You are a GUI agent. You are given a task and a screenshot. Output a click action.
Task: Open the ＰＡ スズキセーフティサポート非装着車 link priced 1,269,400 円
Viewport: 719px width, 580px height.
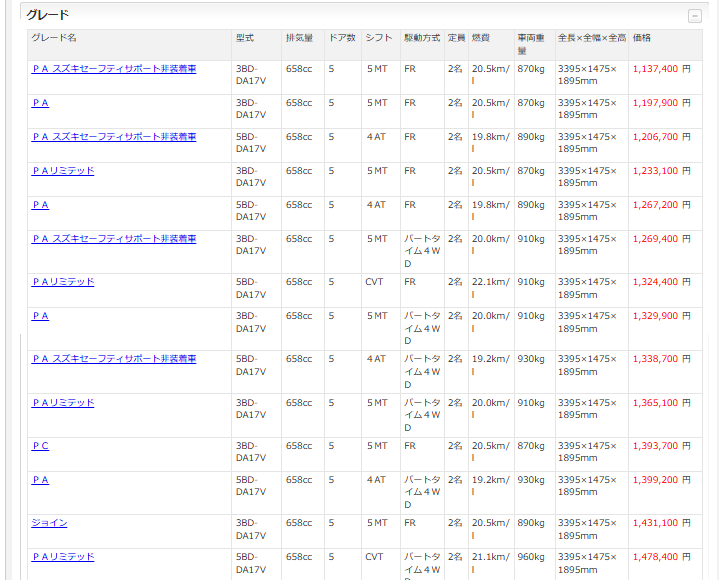(x=114, y=239)
